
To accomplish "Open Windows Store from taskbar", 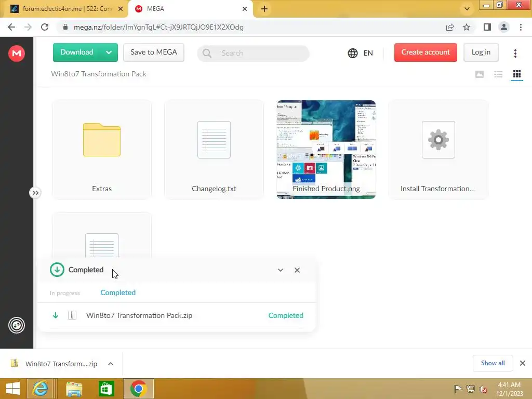I will (x=106, y=389).
